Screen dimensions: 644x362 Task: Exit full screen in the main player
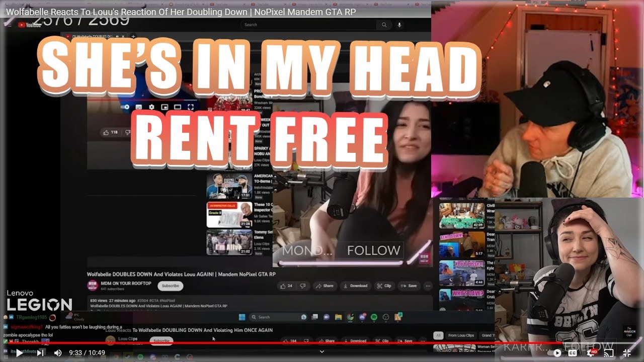click(x=627, y=353)
